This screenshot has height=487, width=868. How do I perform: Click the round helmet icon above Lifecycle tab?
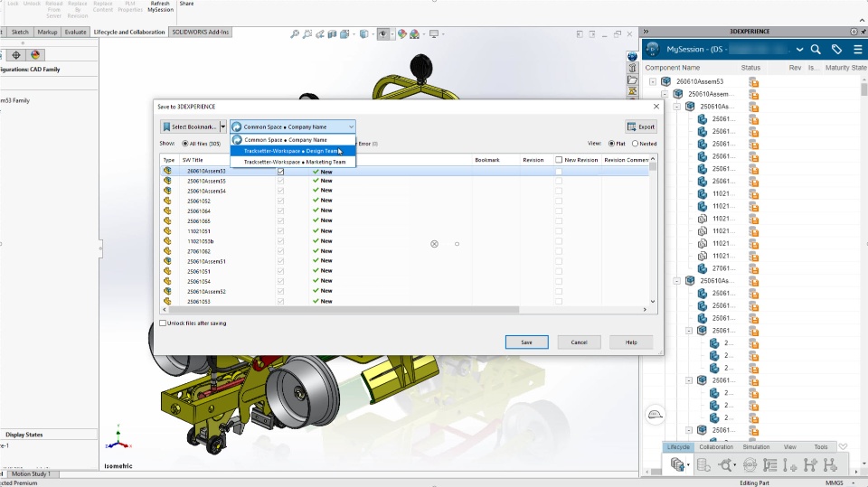coord(655,415)
